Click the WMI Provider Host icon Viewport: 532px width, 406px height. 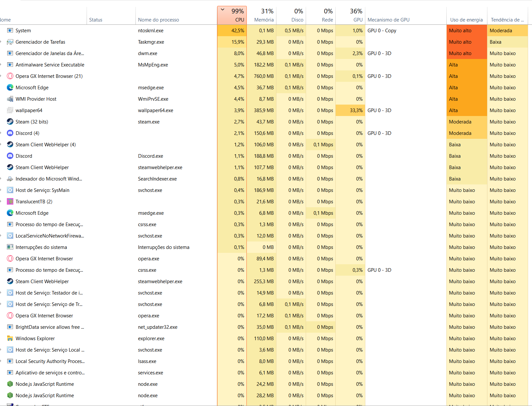(10, 99)
